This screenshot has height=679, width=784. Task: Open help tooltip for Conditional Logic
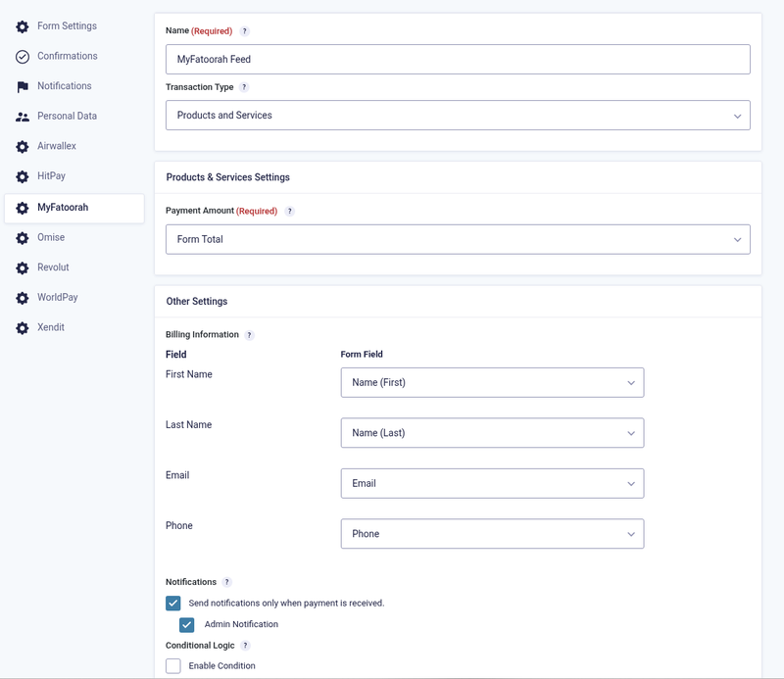pyautogui.click(x=245, y=646)
